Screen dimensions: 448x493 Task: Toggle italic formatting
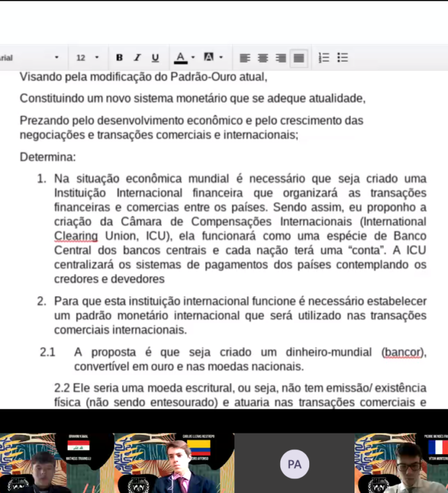click(x=137, y=58)
